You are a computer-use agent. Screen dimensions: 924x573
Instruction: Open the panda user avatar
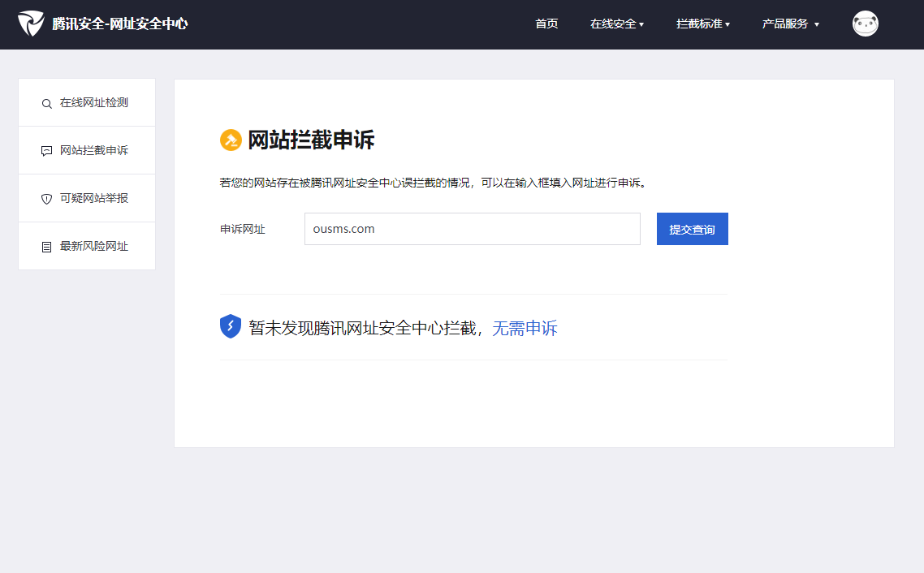point(865,24)
